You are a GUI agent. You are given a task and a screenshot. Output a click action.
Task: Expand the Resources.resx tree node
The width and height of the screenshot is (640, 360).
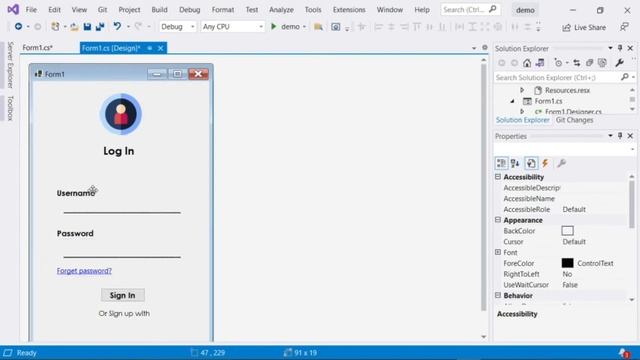point(522,90)
